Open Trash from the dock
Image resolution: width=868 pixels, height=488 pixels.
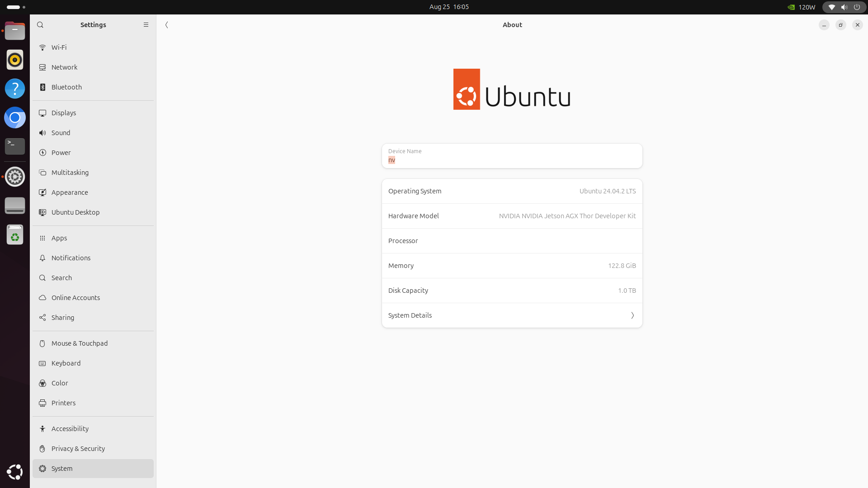coord(15,235)
